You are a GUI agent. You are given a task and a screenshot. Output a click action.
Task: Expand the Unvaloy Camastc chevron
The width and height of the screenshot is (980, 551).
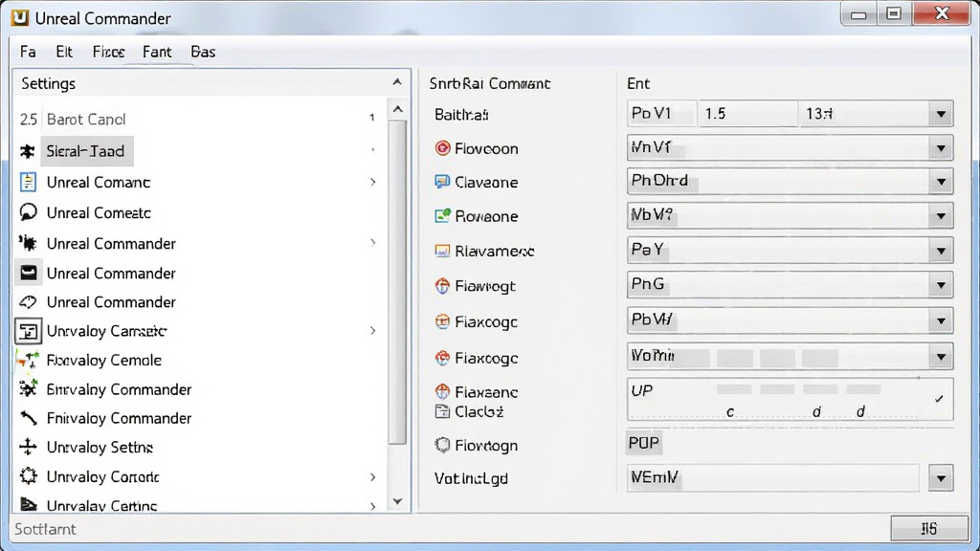point(372,330)
